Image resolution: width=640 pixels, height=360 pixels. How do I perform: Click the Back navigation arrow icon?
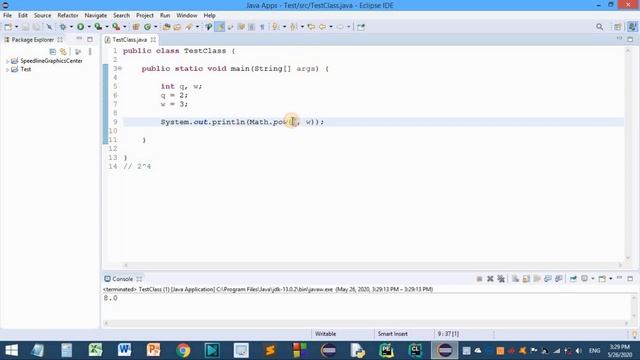tap(322, 27)
